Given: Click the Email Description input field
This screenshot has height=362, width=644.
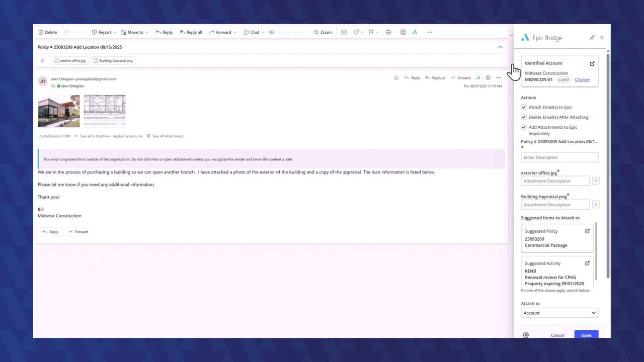Looking at the screenshot, I should point(559,157).
